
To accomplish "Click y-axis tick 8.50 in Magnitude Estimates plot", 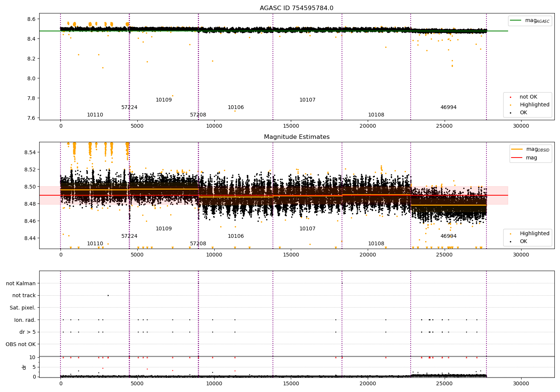I will [x=30, y=187].
